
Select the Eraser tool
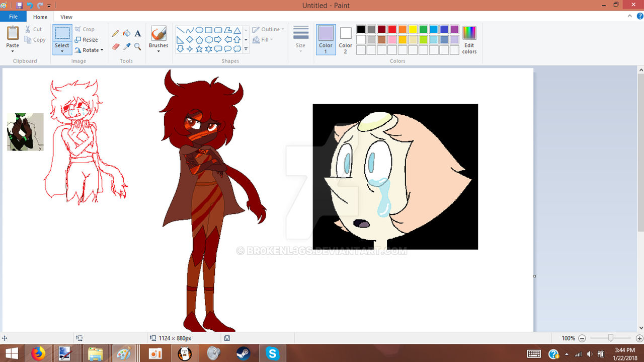point(116,46)
